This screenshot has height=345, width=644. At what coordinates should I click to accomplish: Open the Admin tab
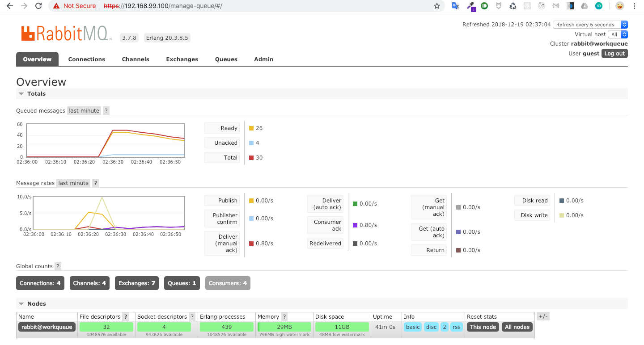pyautogui.click(x=264, y=59)
